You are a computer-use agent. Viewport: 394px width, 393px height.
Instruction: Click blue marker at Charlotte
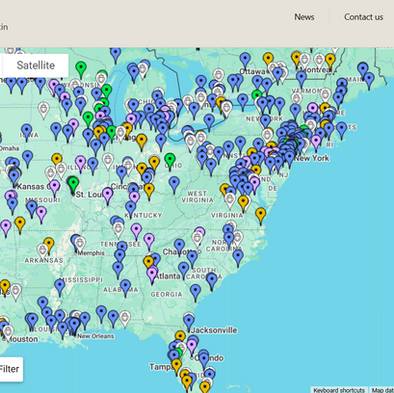coord(179,247)
